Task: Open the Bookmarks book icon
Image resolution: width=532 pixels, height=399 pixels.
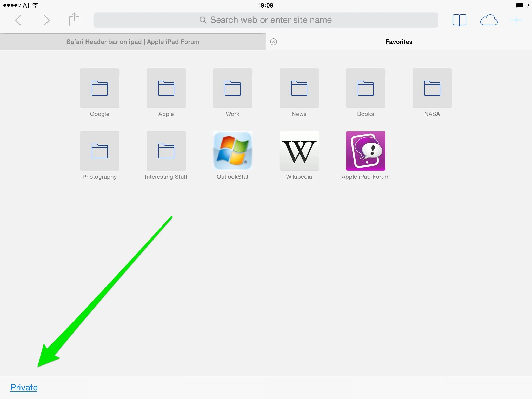Action: pos(459,20)
